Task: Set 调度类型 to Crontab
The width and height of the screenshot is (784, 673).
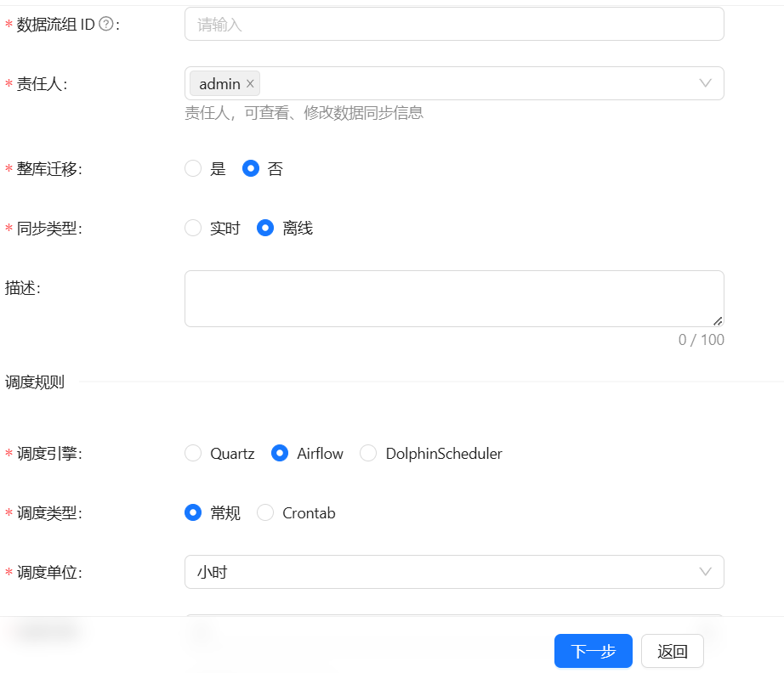Action: (265, 512)
